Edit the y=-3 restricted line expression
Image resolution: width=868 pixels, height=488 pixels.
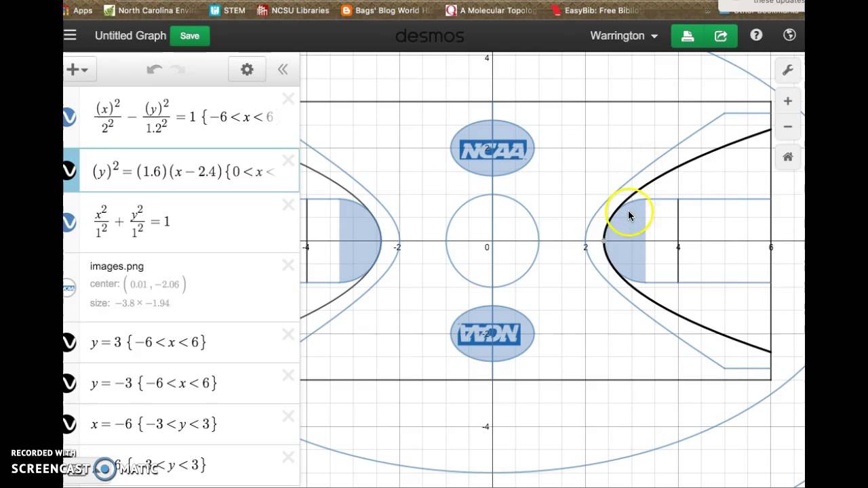pos(153,383)
